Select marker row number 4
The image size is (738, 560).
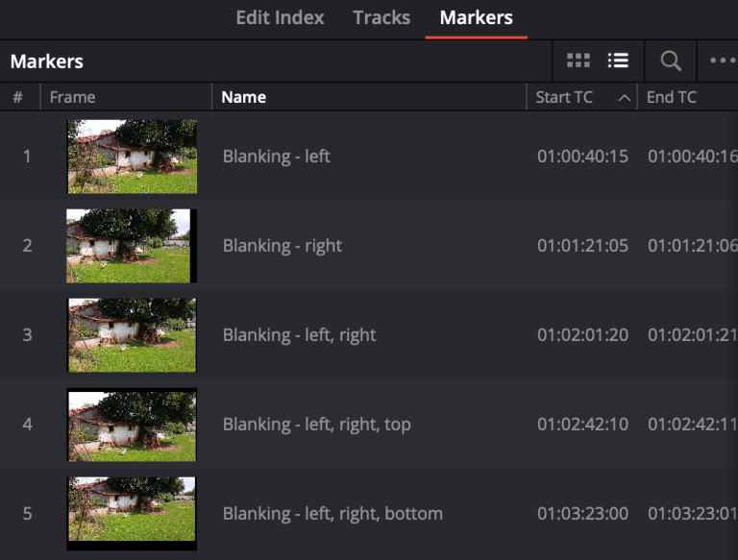tap(27, 425)
